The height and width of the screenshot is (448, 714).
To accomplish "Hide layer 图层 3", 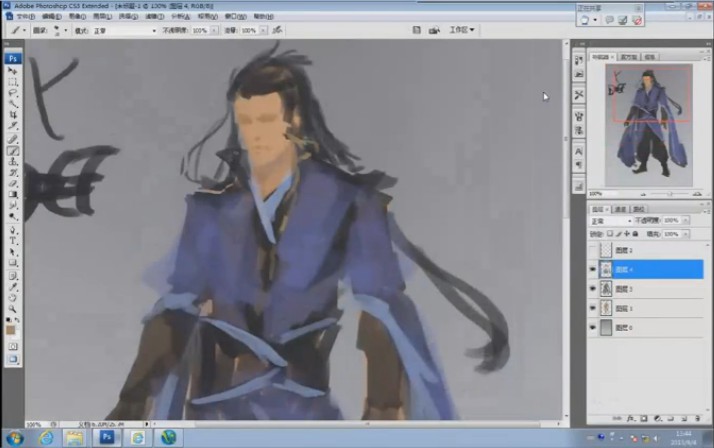I will (592, 289).
